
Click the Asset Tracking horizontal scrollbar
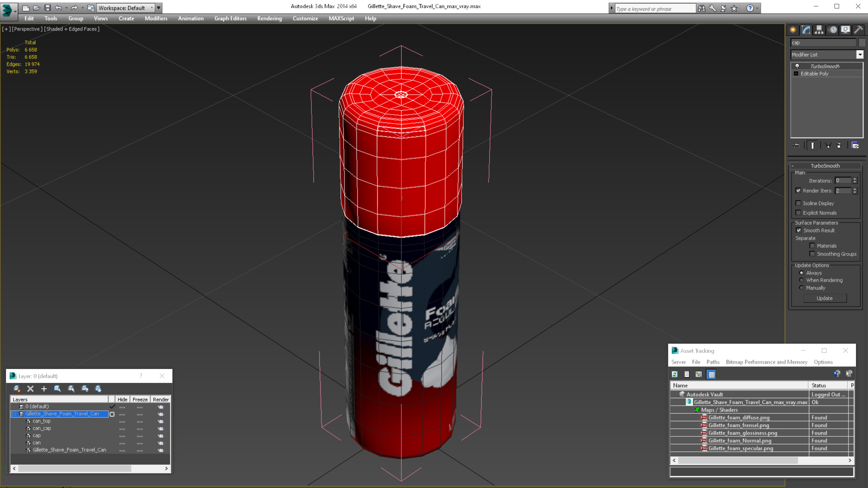coord(762,460)
